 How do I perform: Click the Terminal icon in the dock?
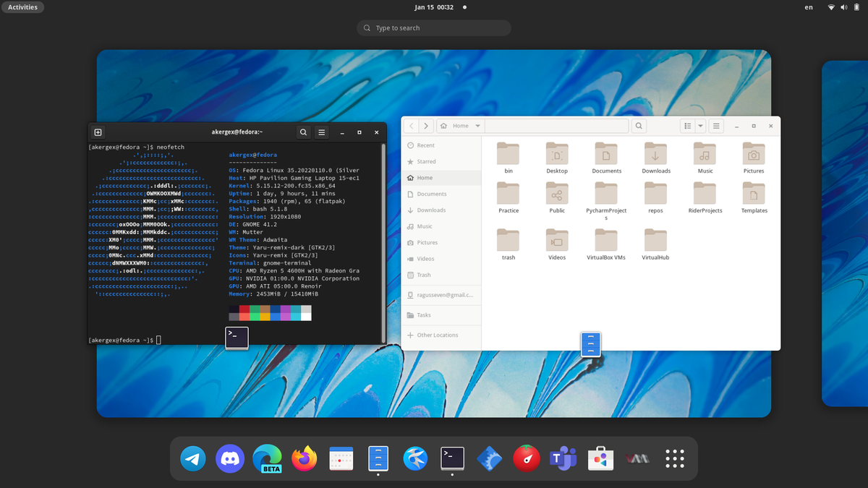click(x=453, y=458)
